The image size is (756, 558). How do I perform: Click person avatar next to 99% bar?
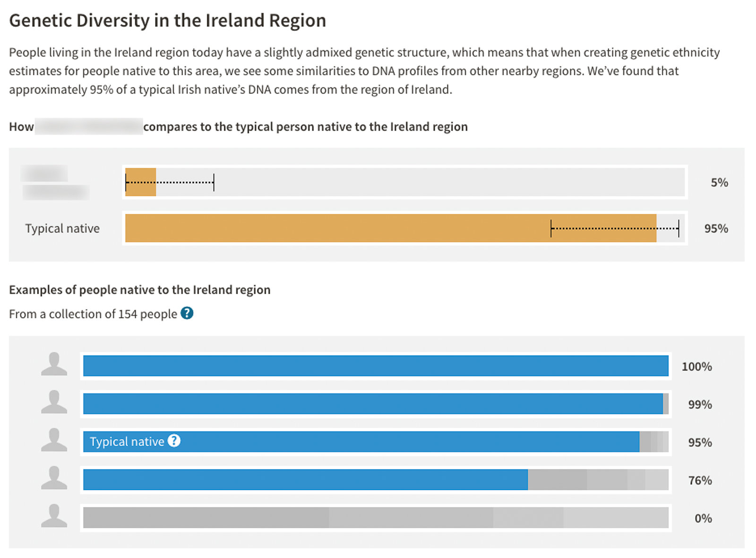tap(54, 403)
